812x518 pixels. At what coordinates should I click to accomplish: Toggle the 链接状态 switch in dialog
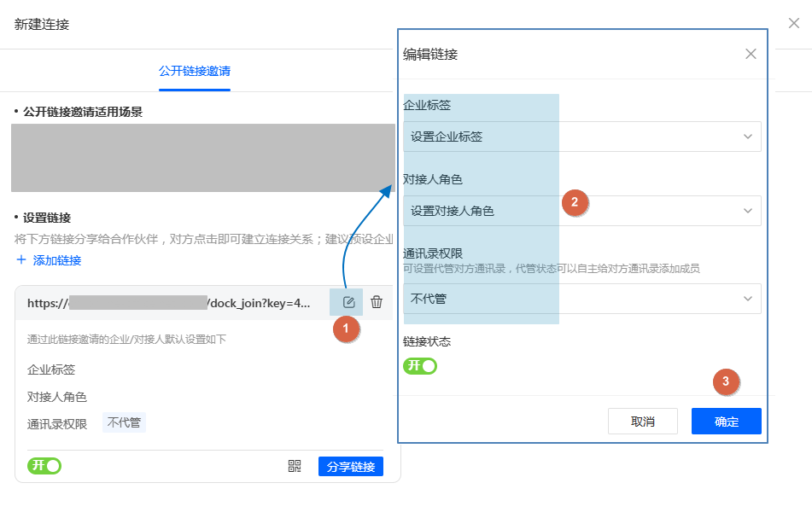(x=420, y=366)
